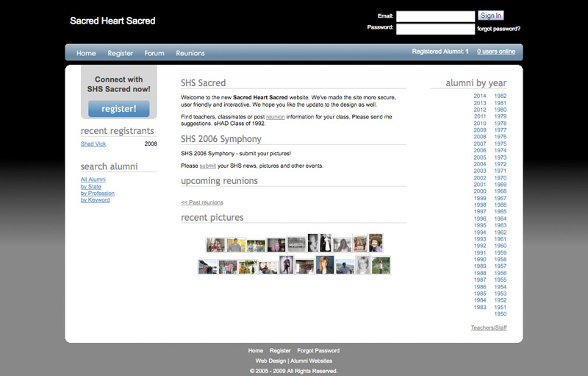Open Shad Vick's registrant profile

tap(93, 144)
